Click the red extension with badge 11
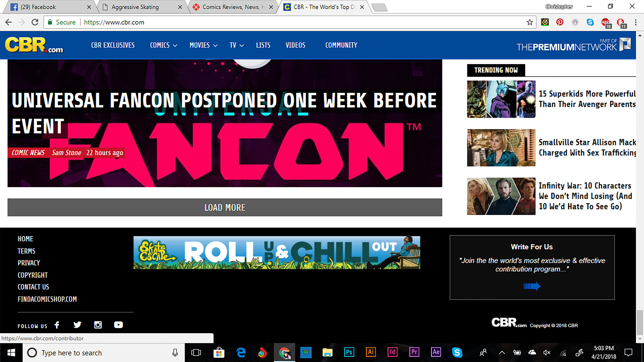The height and width of the screenshot is (362, 644). [x=621, y=23]
